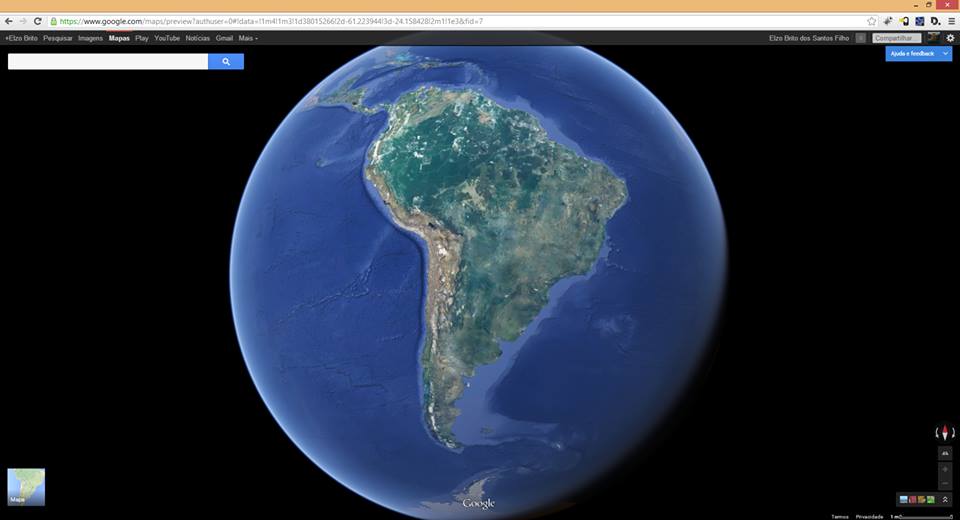The height and width of the screenshot is (520, 960).
Task: Reload the page in the browser
Action: point(38,21)
